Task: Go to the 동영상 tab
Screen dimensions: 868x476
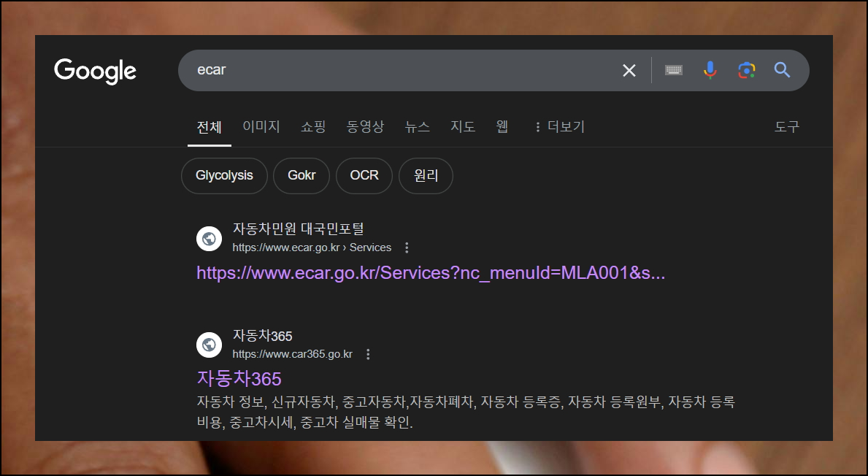Action: pos(365,127)
